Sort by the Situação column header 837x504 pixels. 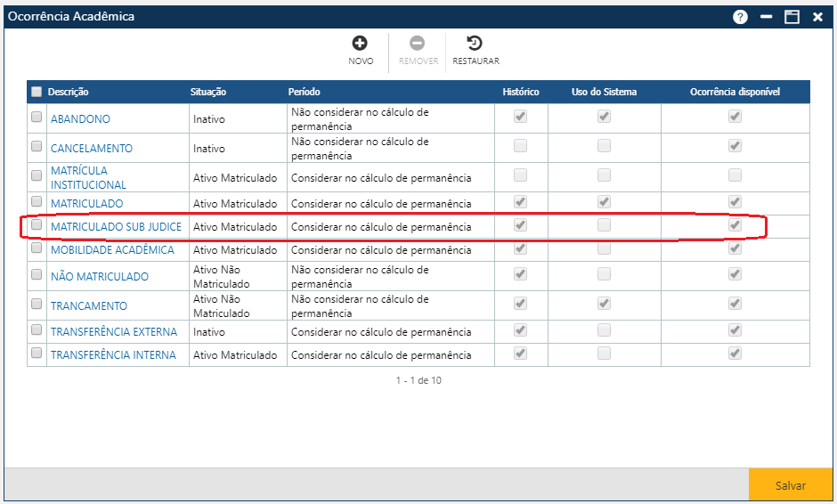pyautogui.click(x=208, y=92)
